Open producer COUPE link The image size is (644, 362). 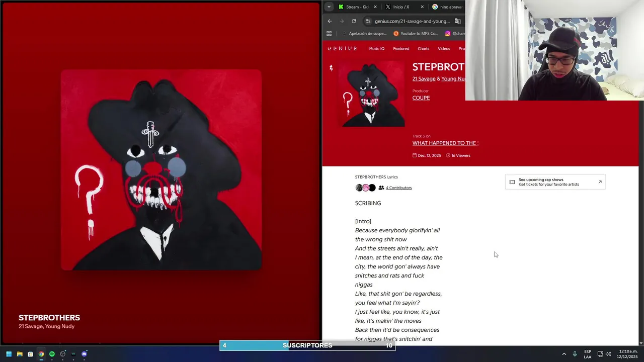(x=421, y=98)
